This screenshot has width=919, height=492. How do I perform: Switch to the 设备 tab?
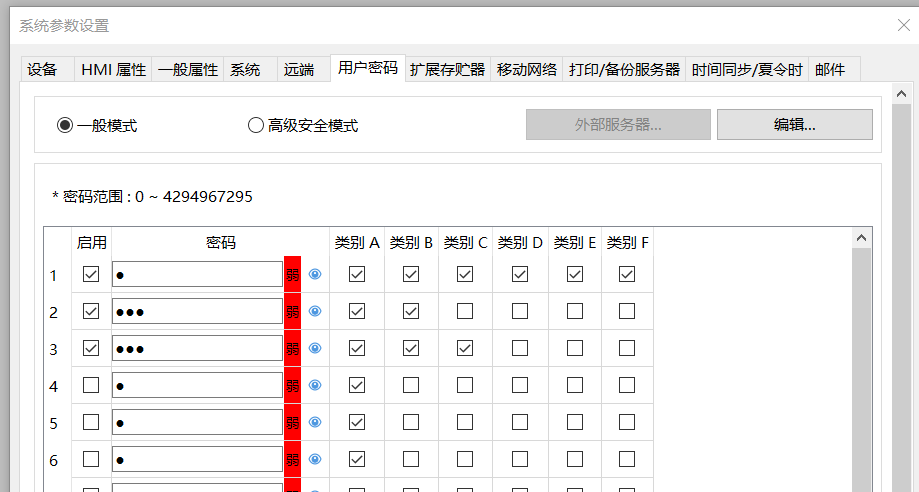[43, 69]
